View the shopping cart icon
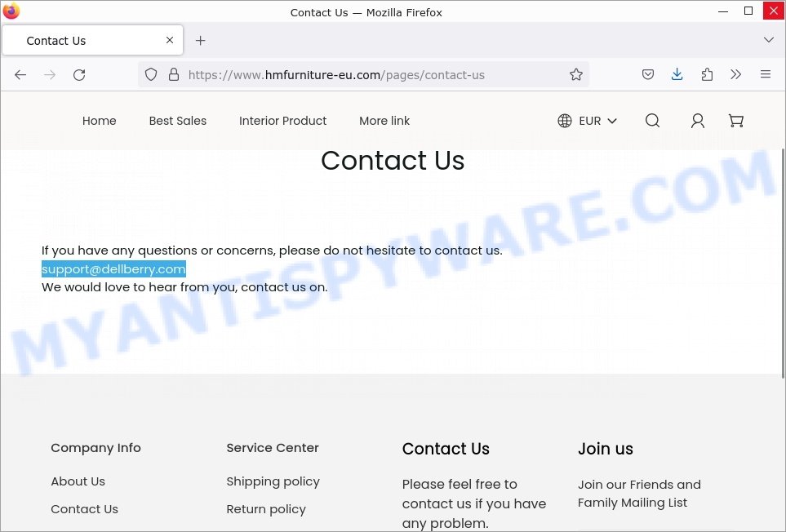Screen dimensions: 786x532 (x=735, y=121)
